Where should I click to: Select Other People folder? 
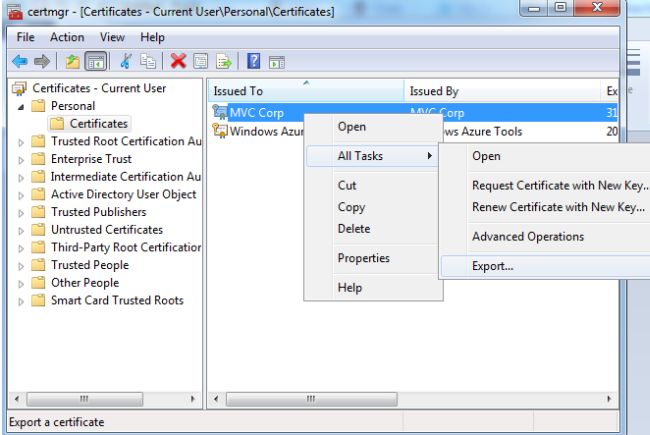click(85, 282)
